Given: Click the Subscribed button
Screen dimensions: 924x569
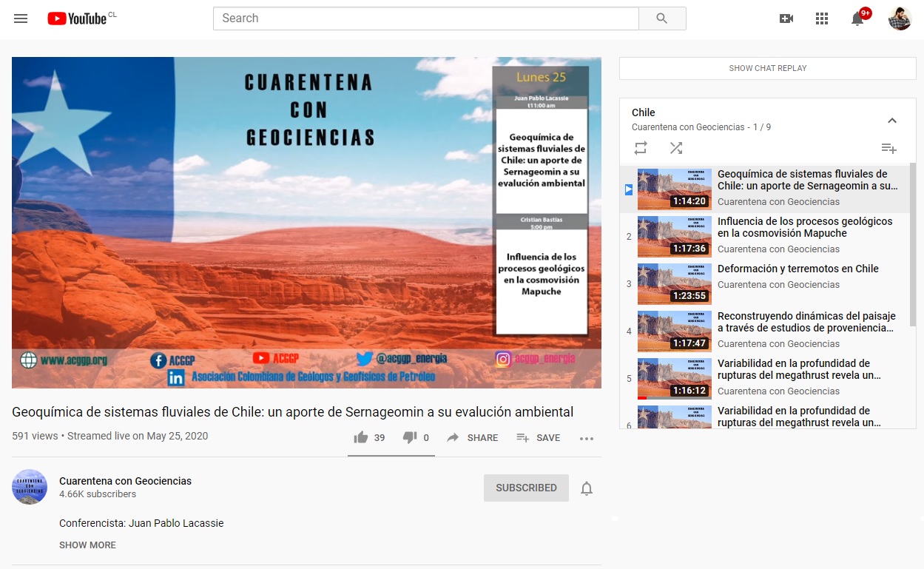Looking at the screenshot, I should (526, 488).
